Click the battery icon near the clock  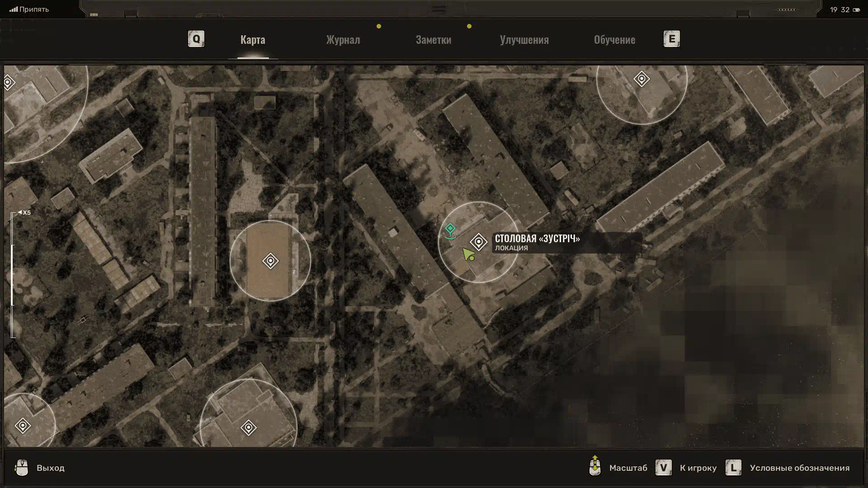(856, 9)
